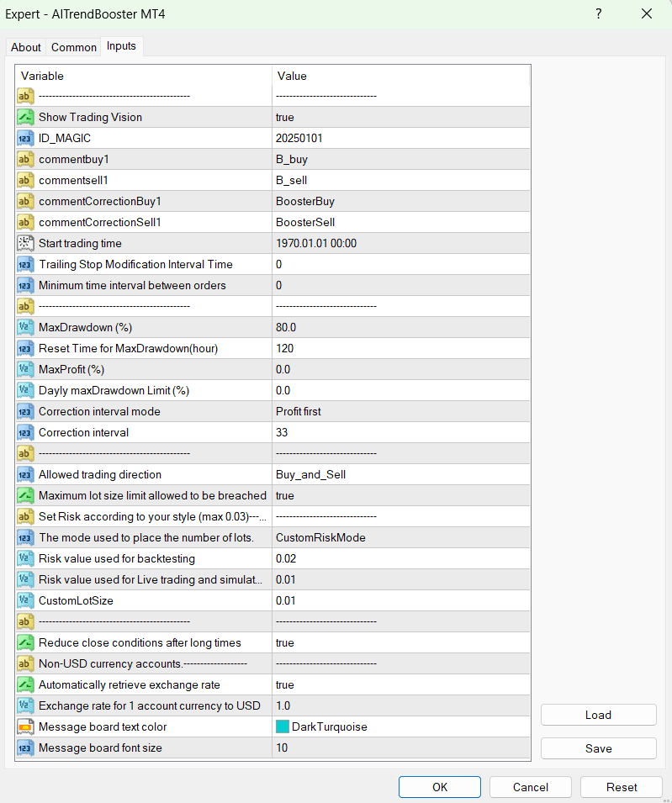Click the commentsell1 string icon
The height and width of the screenshot is (803, 672).
coord(25,180)
